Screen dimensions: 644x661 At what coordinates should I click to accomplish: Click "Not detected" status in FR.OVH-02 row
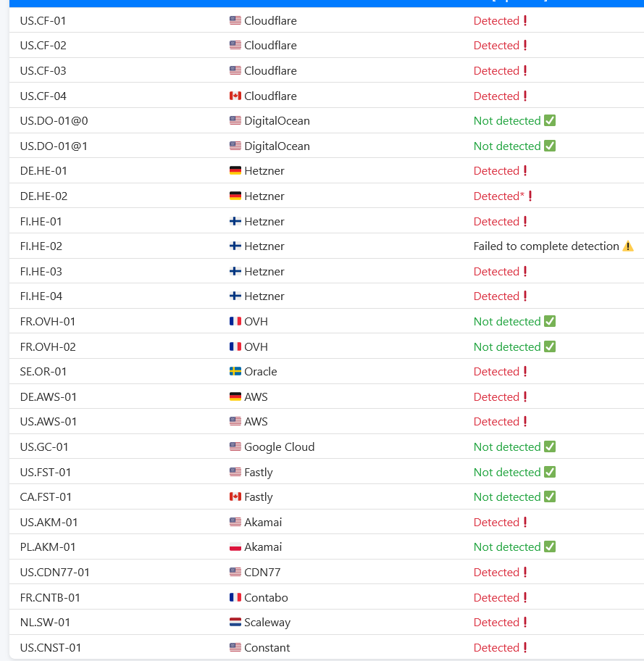tap(507, 347)
